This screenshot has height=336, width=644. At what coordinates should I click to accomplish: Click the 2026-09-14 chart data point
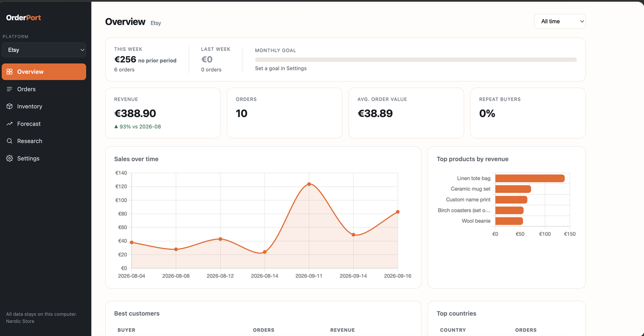[353, 235]
